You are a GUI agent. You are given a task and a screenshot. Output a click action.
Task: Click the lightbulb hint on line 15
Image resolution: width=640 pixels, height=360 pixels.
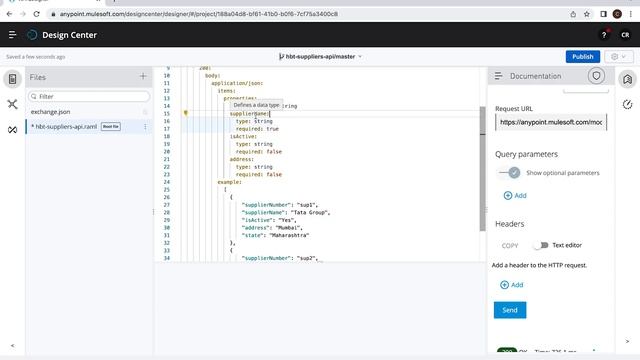[186, 113]
